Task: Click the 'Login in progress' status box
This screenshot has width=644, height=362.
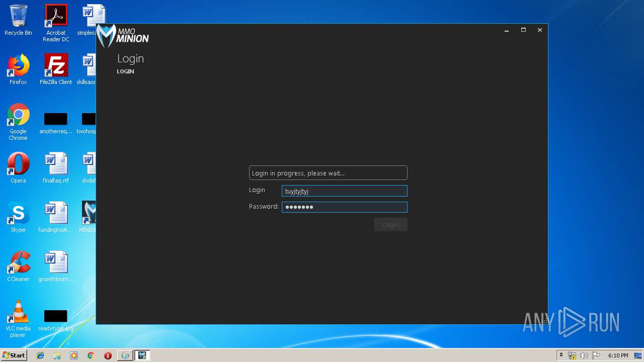Action: coord(328,173)
